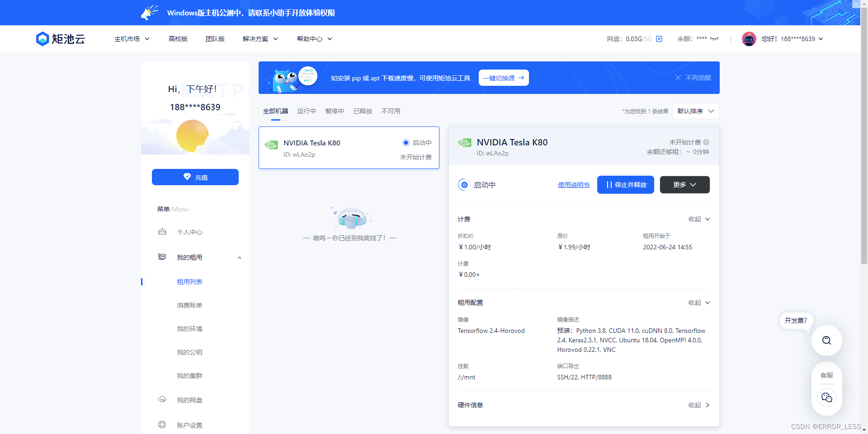Close the top announcement banner
The width and height of the screenshot is (868, 434).
coord(856,4)
